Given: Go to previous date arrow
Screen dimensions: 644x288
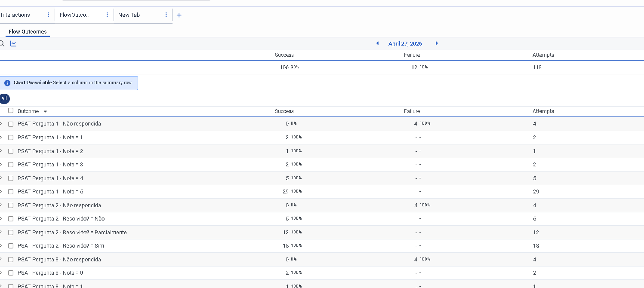Looking at the screenshot, I should click(x=377, y=43).
